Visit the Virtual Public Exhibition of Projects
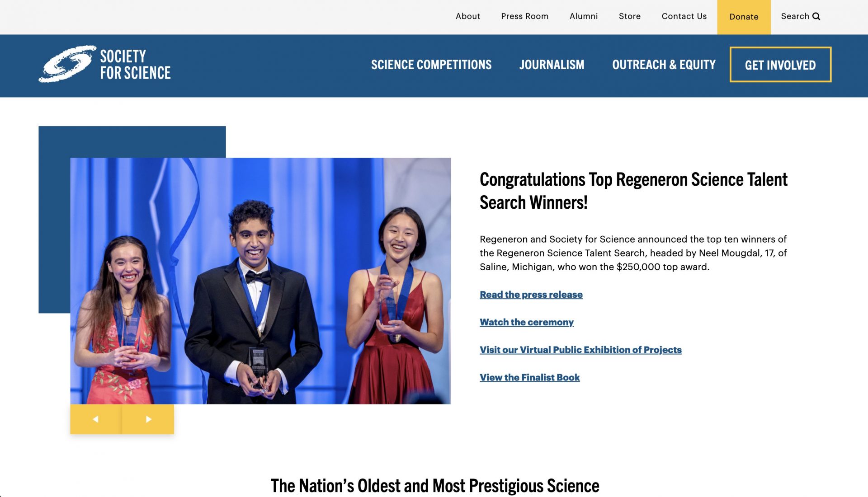868x497 pixels. pos(580,350)
